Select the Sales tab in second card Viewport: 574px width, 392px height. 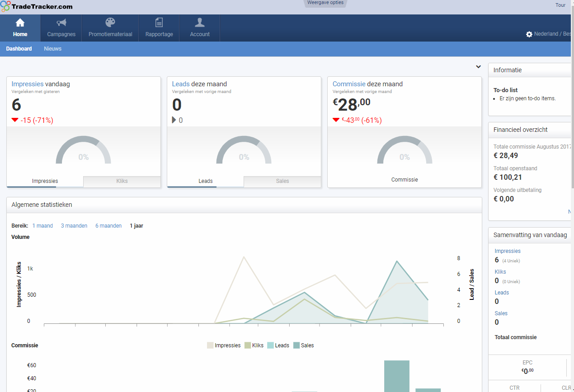(282, 181)
